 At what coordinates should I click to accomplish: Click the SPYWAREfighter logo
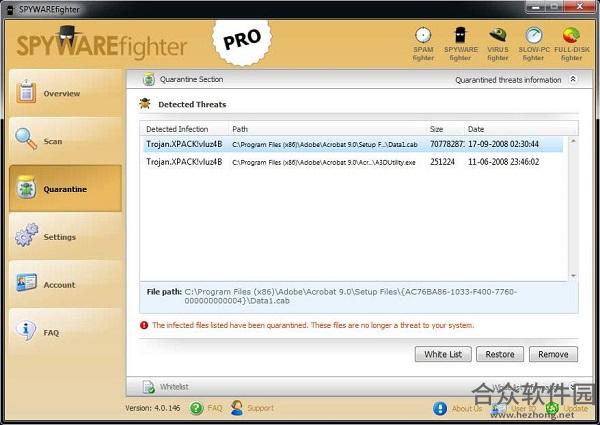point(101,44)
